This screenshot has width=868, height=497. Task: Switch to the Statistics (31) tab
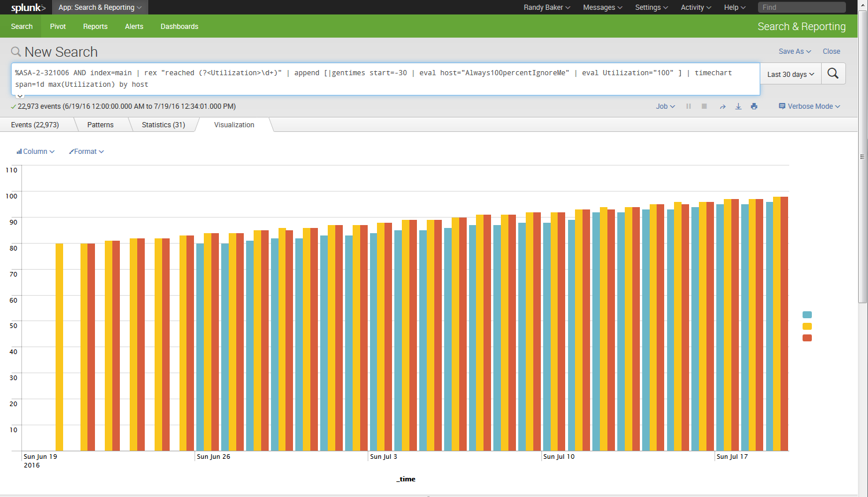click(x=163, y=124)
